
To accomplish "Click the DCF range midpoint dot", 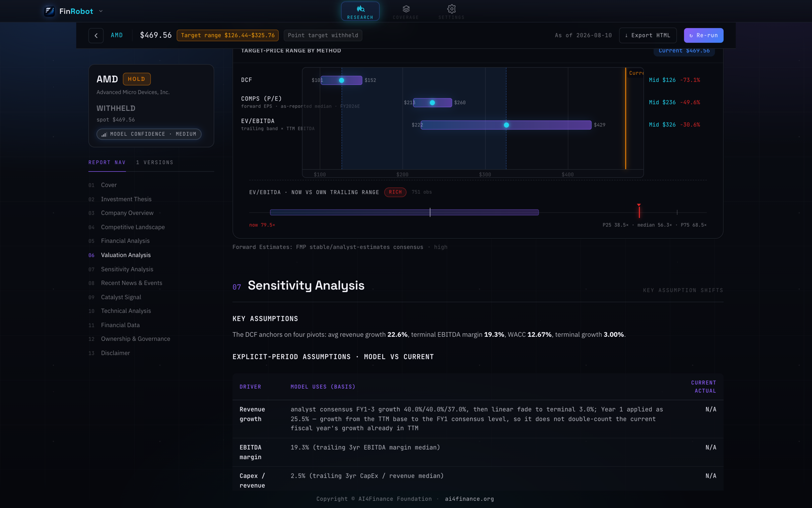I will pyautogui.click(x=342, y=80).
